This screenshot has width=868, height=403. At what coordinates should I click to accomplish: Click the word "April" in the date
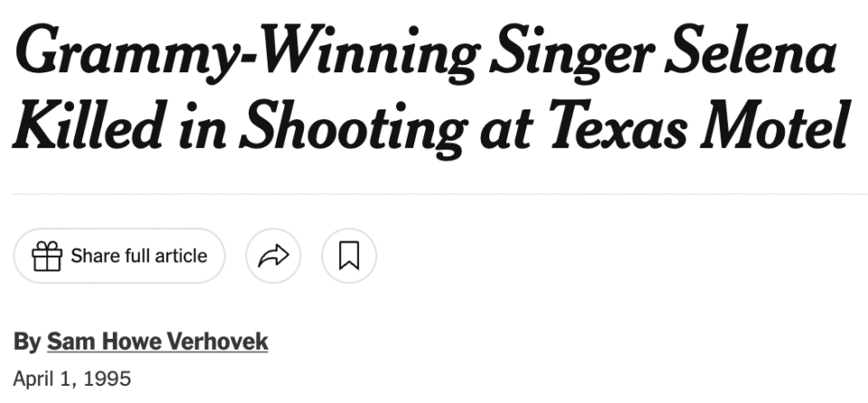(x=33, y=376)
